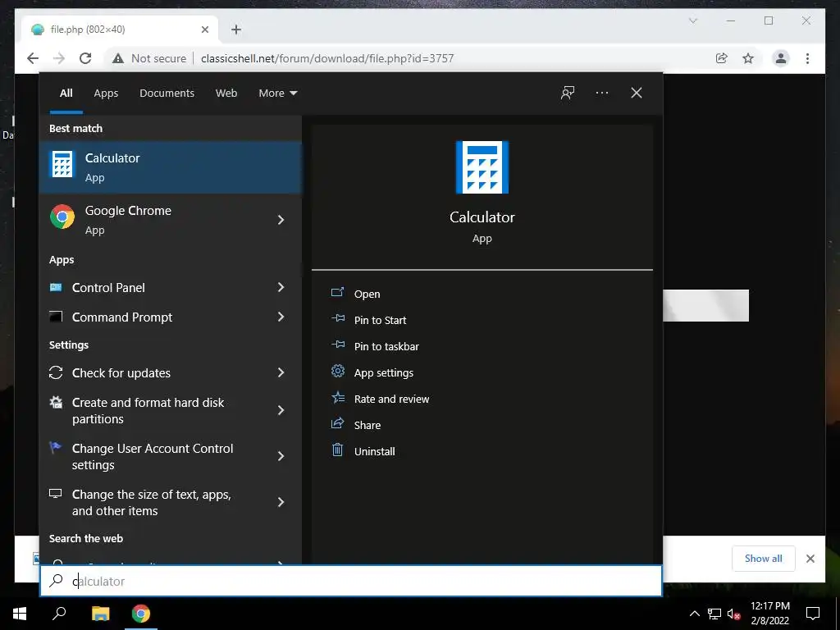840x630 pixels.
Task: Click into the calculator search box
Action: coord(351,581)
